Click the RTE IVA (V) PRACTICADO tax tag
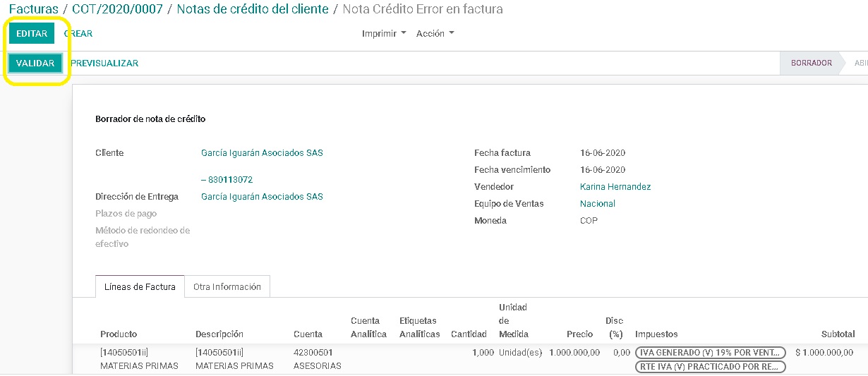The image size is (868, 376). tap(710, 366)
